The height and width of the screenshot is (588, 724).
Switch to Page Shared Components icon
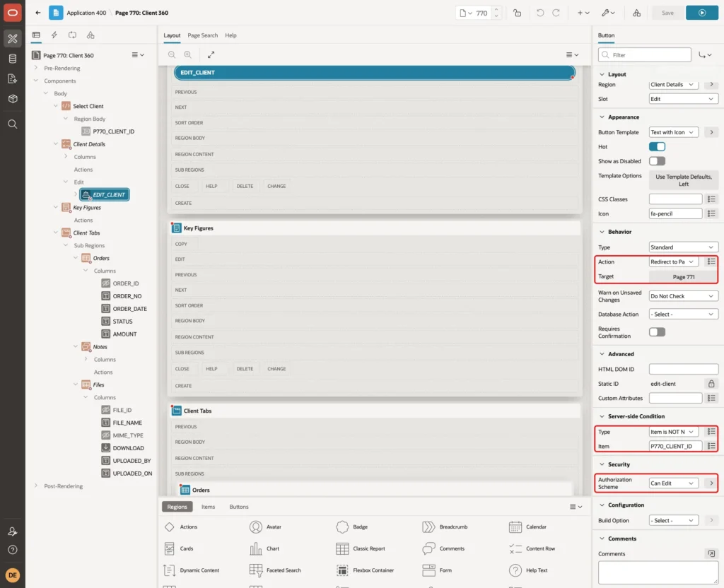[90, 35]
